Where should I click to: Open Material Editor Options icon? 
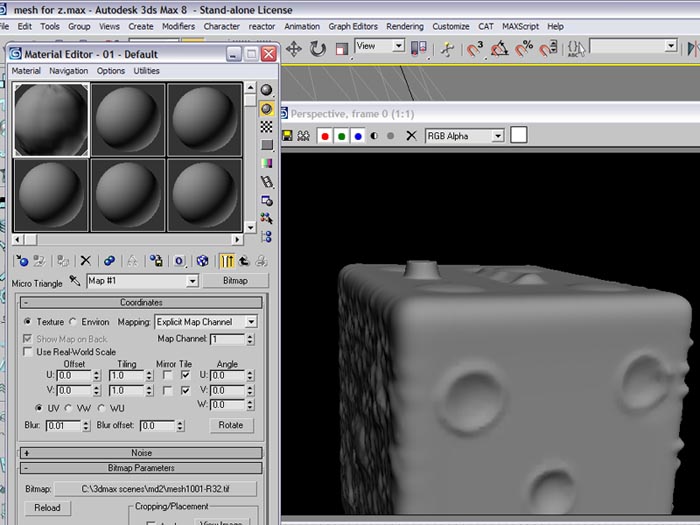pos(267,200)
